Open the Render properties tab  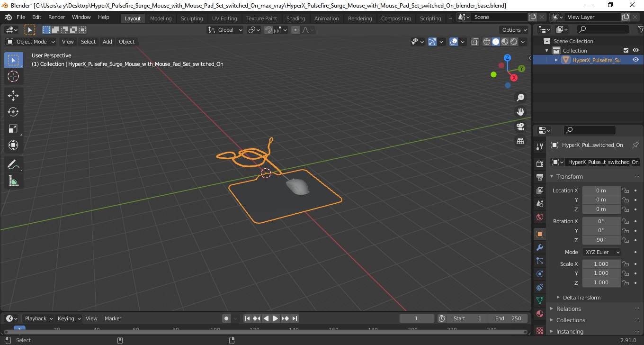pos(539,164)
